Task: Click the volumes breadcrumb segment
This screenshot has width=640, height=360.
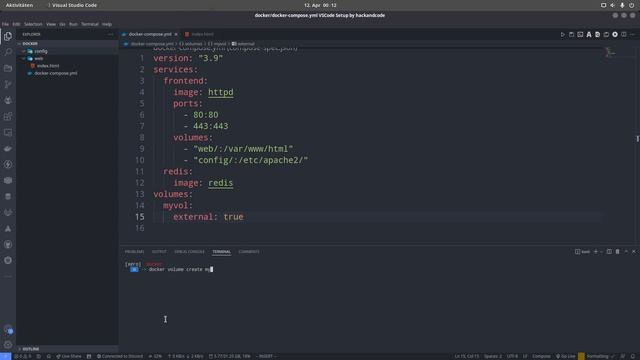Action: click(191, 44)
